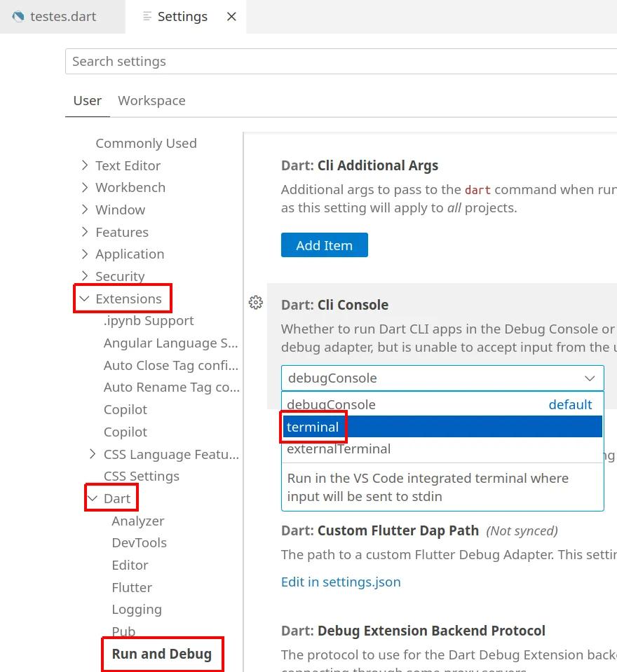Pick the externalTerminal option

point(442,448)
